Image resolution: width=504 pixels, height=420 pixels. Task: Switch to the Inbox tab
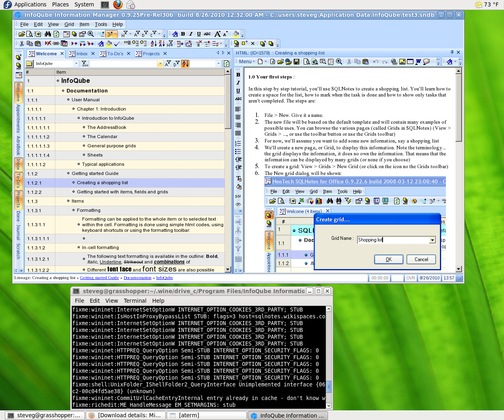tap(82, 54)
